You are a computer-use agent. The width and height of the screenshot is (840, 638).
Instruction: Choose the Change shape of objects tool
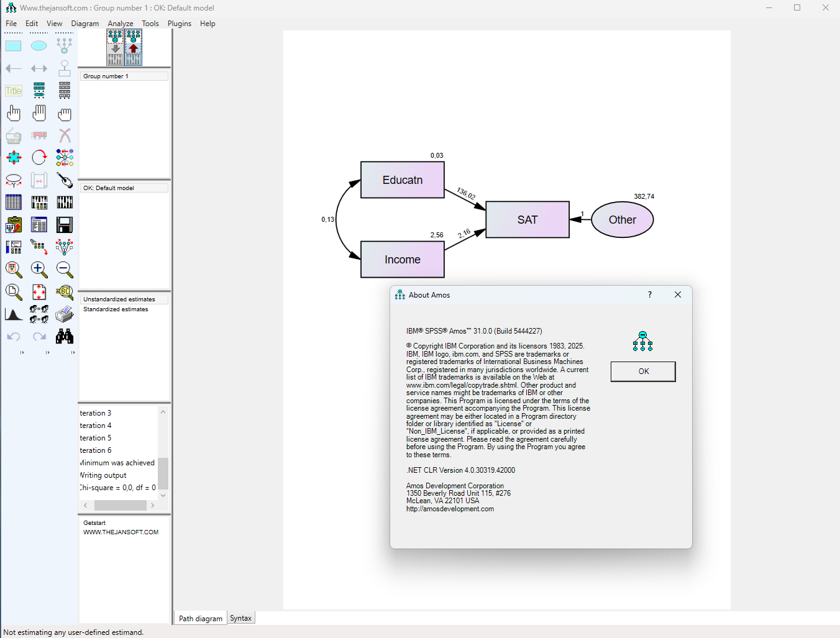14,158
